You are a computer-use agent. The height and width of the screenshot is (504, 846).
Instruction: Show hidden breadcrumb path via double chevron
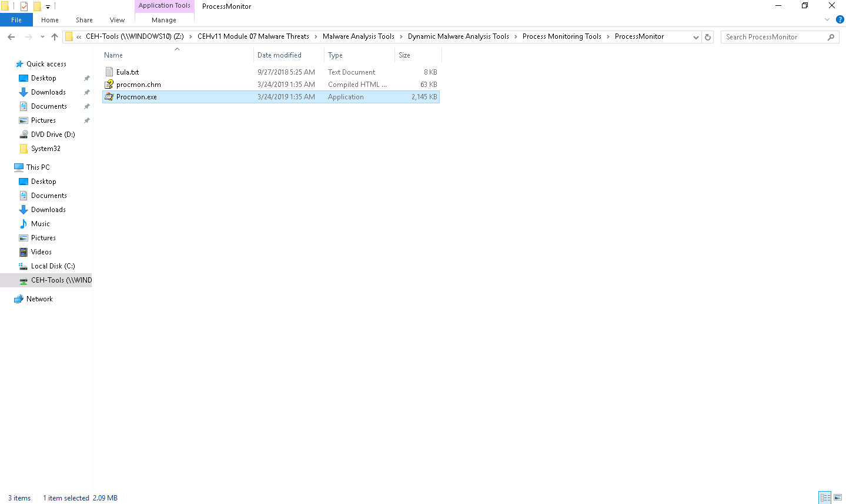point(79,37)
